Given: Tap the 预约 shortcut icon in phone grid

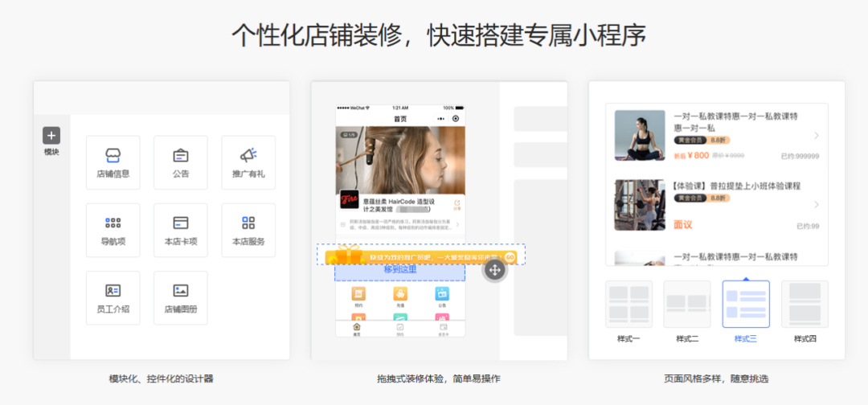Looking at the screenshot, I should [358, 294].
